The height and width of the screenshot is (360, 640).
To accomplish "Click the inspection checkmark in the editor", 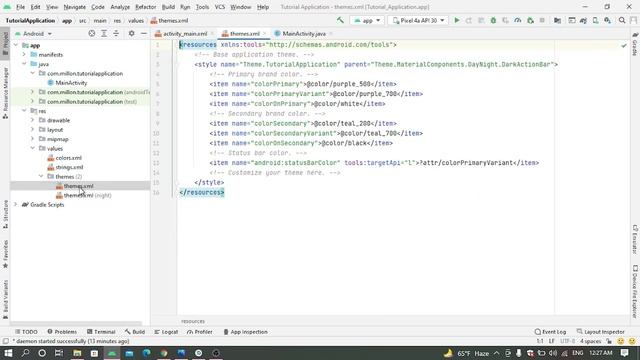I will pyautogui.click(x=624, y=46).
